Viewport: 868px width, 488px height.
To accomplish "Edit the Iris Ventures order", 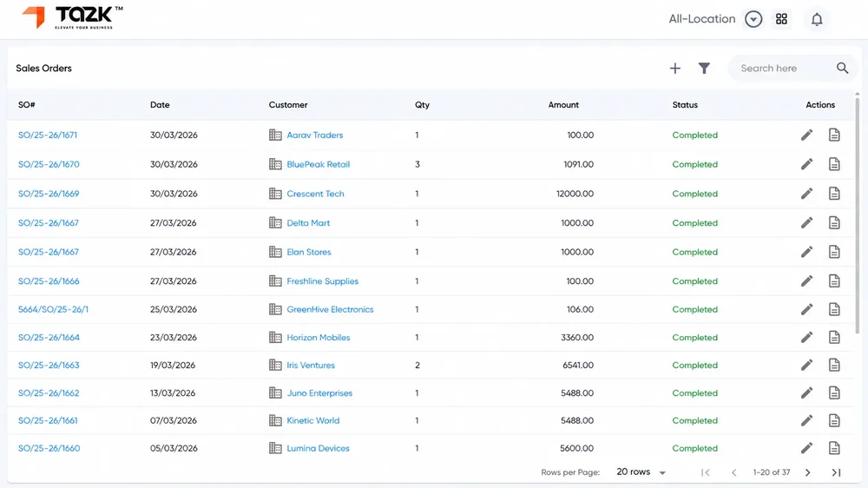I will pyautogui.click(x=806, y=365).
